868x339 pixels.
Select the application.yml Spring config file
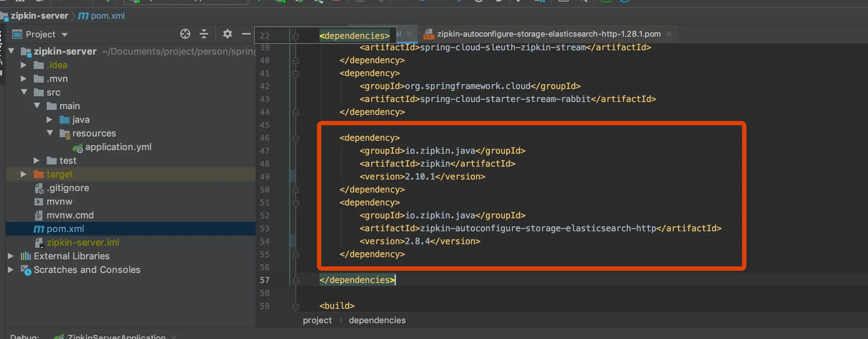[x=118, y=147]
